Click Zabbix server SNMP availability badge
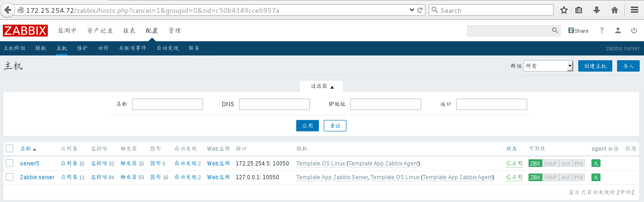Viewport: 644px width, 202px height. [550, 177]
